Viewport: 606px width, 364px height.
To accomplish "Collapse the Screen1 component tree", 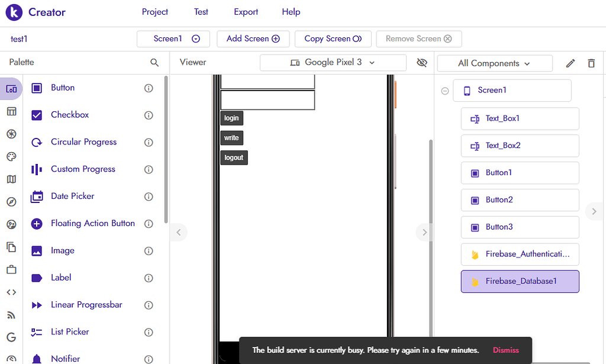I will click(444, 90).
